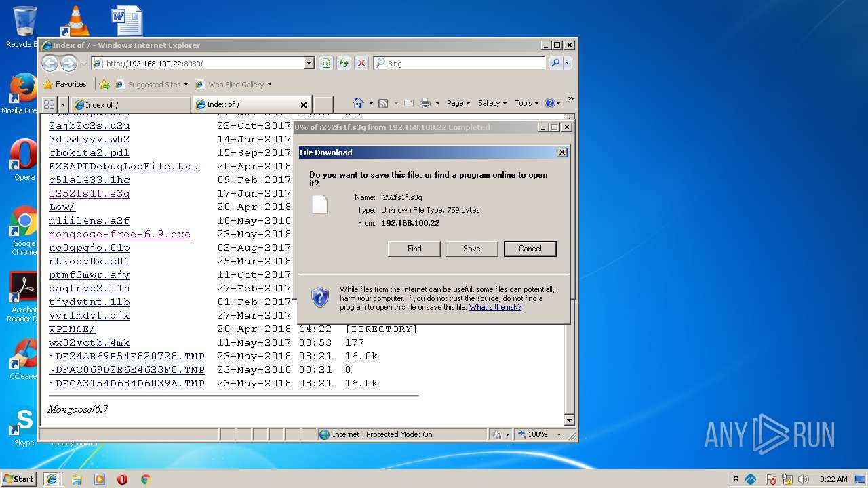The image size is (868, 488).
Task: Cancel the file download
Action: 530,249
